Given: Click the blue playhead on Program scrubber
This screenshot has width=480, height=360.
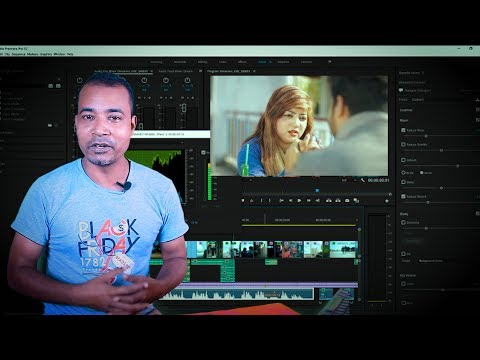Looking at the screenshot, I should pyautogui.click(x=317, y=191).
